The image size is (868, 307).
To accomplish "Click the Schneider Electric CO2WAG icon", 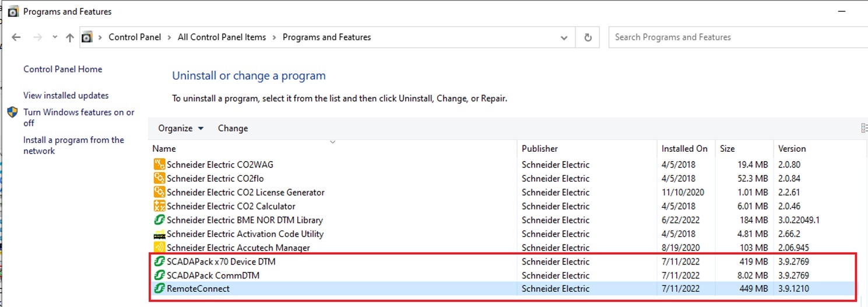I will (x=159, y=165).
